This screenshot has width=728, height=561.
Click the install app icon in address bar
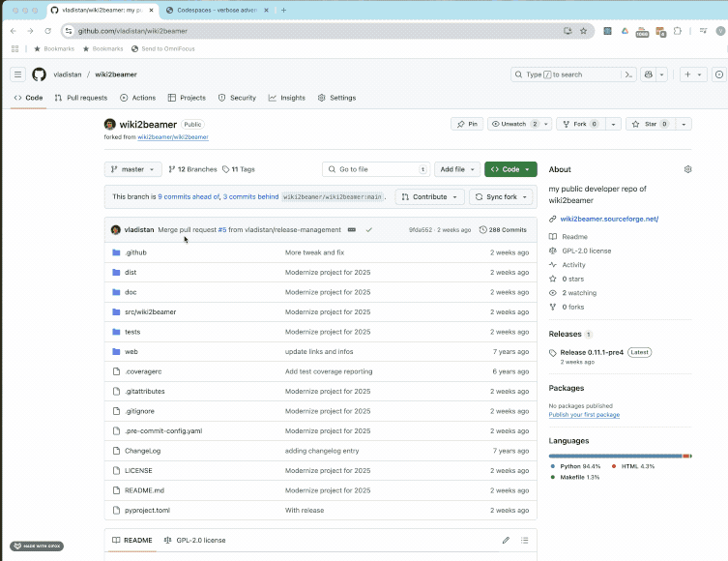[568, 31]
